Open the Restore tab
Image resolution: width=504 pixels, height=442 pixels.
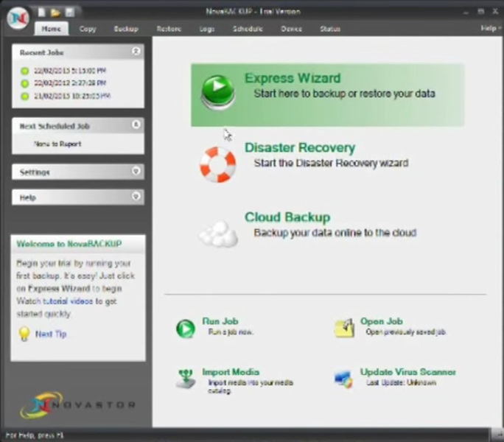[x=169, y=29]
